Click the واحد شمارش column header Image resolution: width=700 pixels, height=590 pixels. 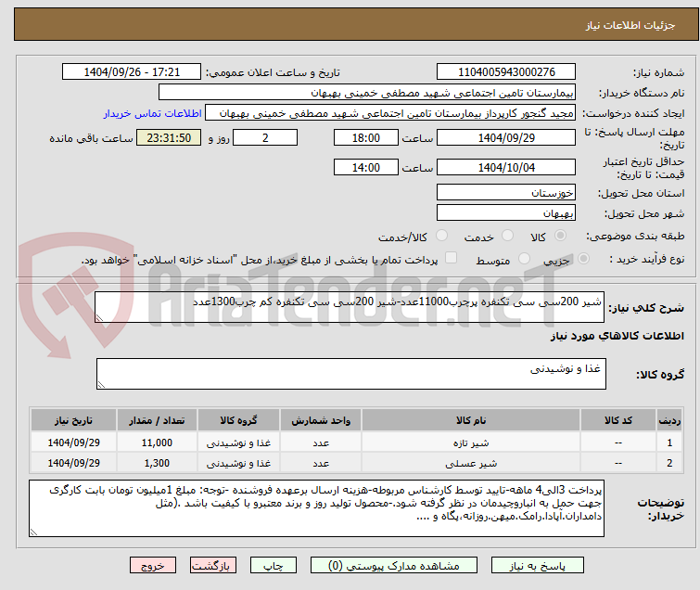(321, 420)
